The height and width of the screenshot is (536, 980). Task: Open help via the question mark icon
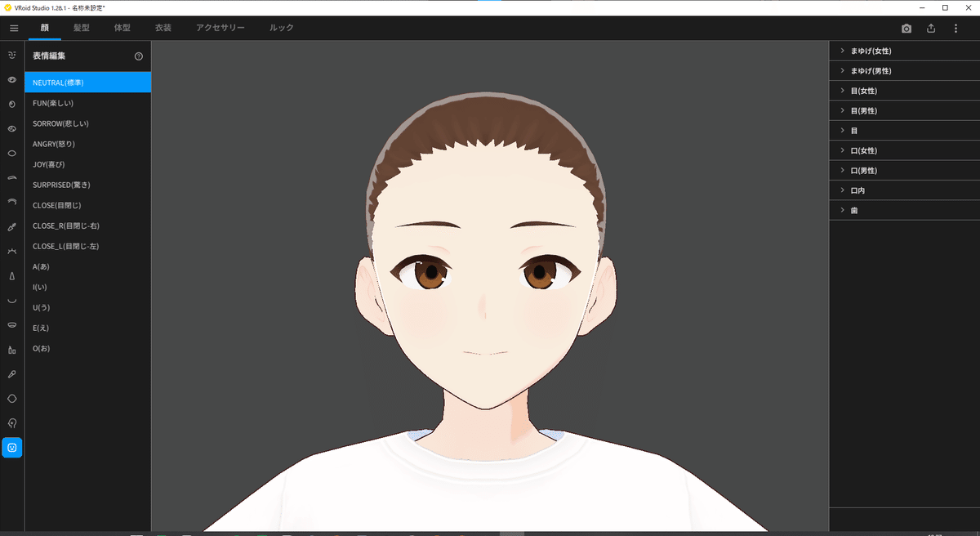point(139,56)
